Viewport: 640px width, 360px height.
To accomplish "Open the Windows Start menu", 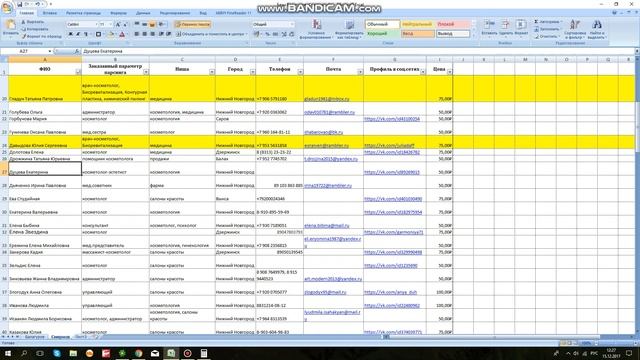I will 7,353.
